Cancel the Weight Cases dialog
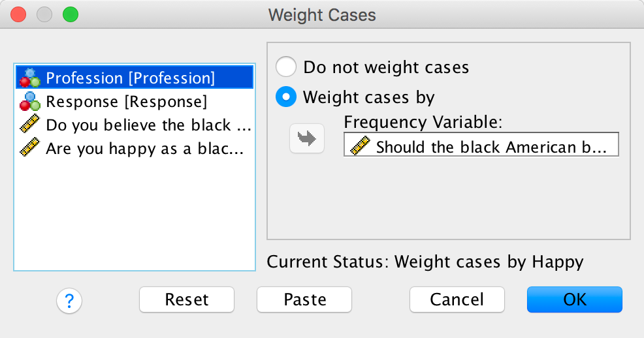Image resolution: width=644 pixels, height=338 pixels. click(457, 300)
